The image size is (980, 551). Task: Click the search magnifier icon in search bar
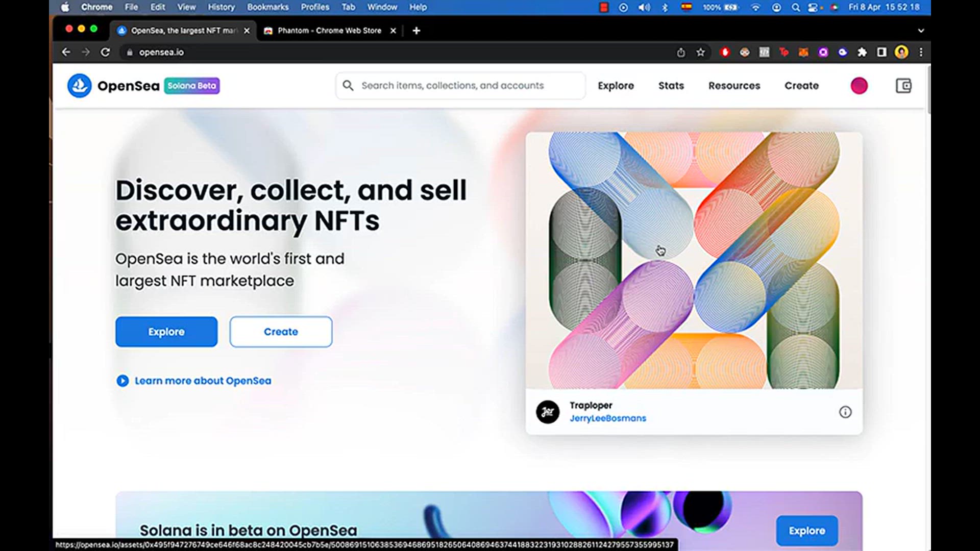348,86
